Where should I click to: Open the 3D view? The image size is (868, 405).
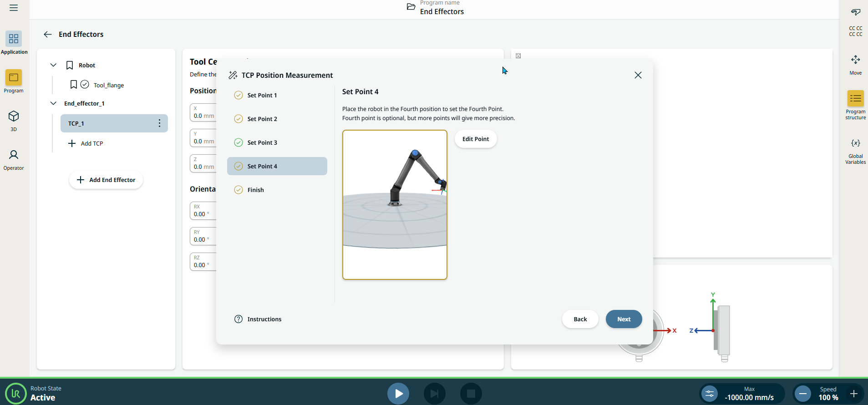click(x=14, y=120)
